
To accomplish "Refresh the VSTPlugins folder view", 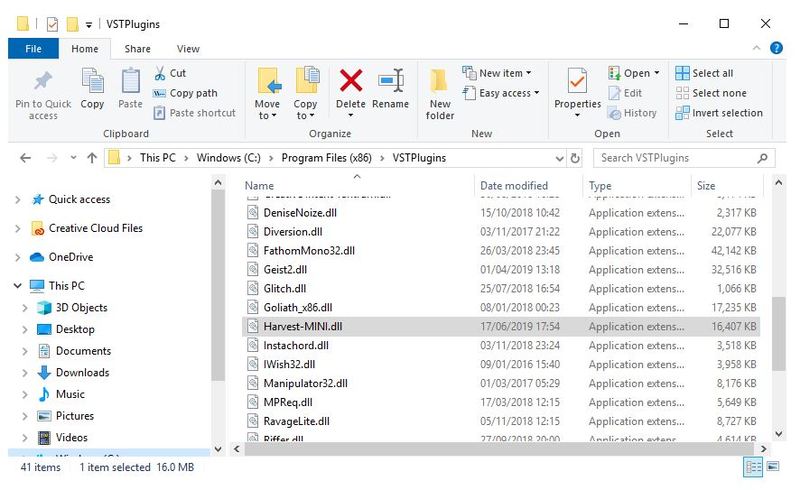I will coord(575,158).
